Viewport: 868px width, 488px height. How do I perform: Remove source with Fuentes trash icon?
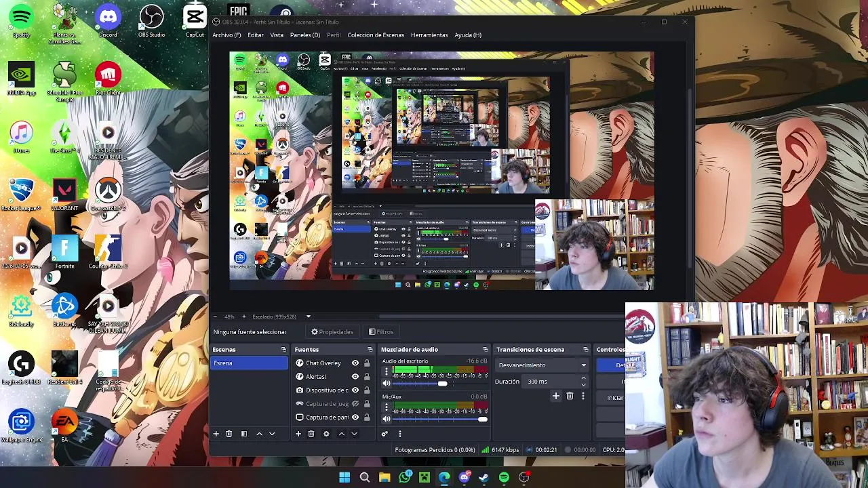(x=311, y=434)
